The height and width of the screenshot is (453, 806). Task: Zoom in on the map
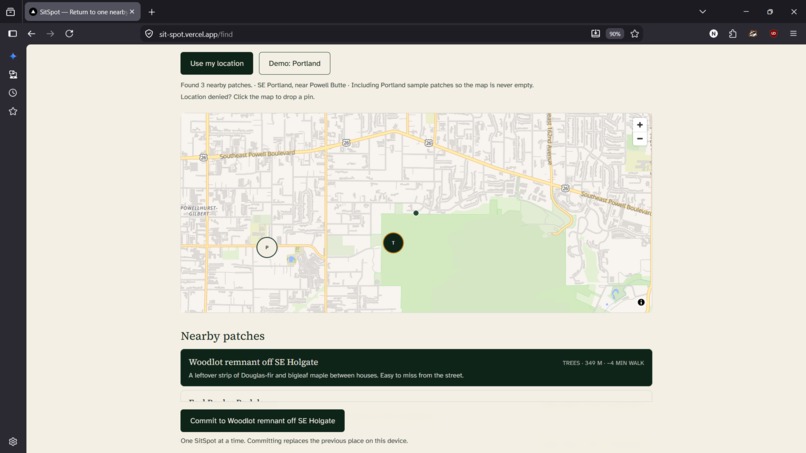[639, 125]
